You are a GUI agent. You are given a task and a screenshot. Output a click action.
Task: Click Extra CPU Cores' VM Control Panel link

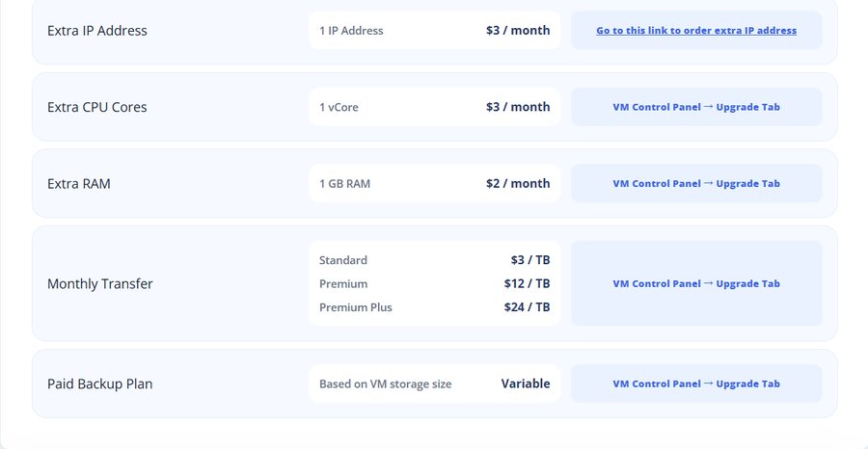tap(657, 107)
